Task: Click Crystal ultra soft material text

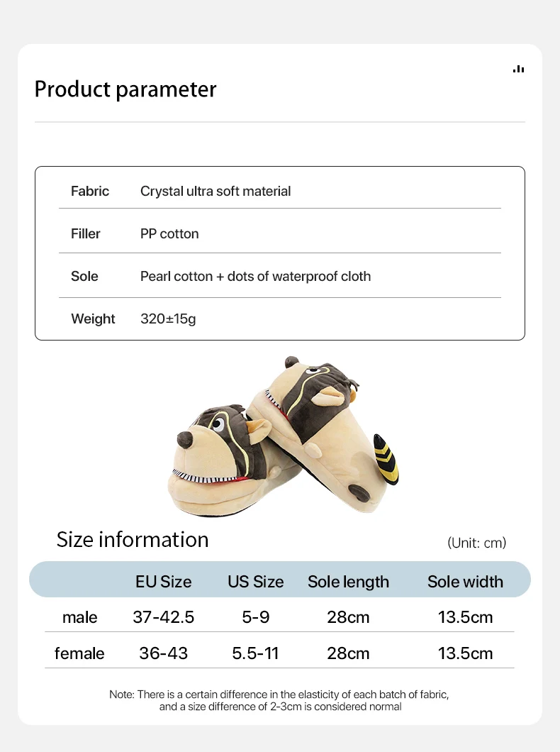Action: coord(215,191)
